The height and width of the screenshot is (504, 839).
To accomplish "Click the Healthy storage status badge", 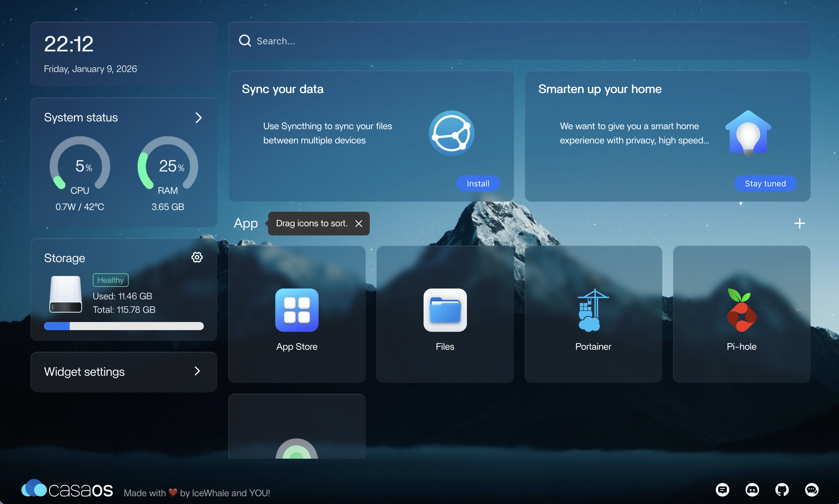I will pyautogui.click(x=110, y=280).
